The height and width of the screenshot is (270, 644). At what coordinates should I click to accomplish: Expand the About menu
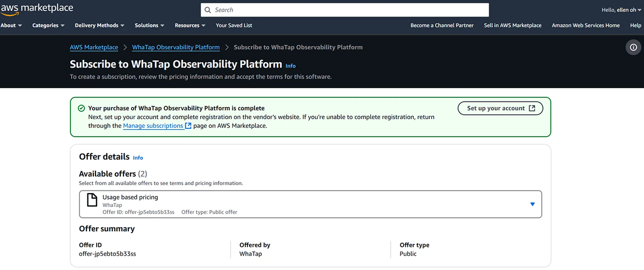click(x=11, y=25)
